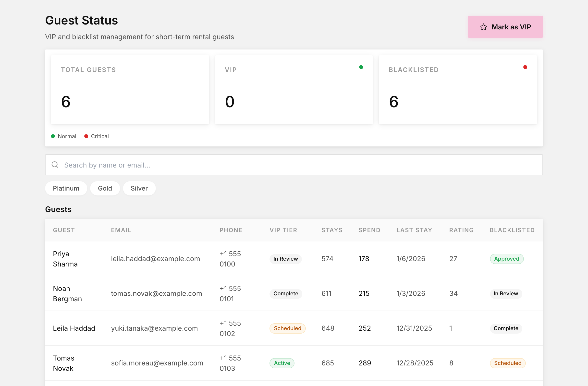
Task: Select guest name Noah Bergman
Action: pyautogui.click(x=67, y=294)
